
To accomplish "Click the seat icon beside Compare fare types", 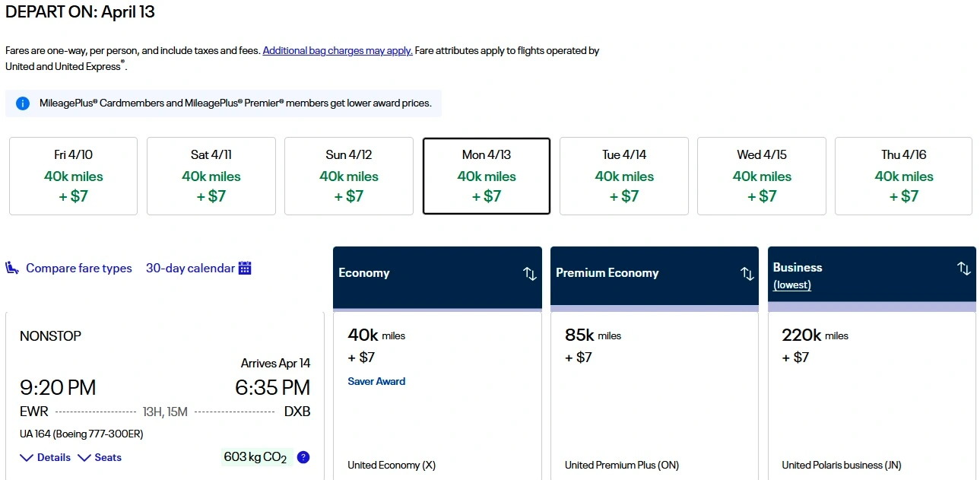I will (x=12, y=268).
